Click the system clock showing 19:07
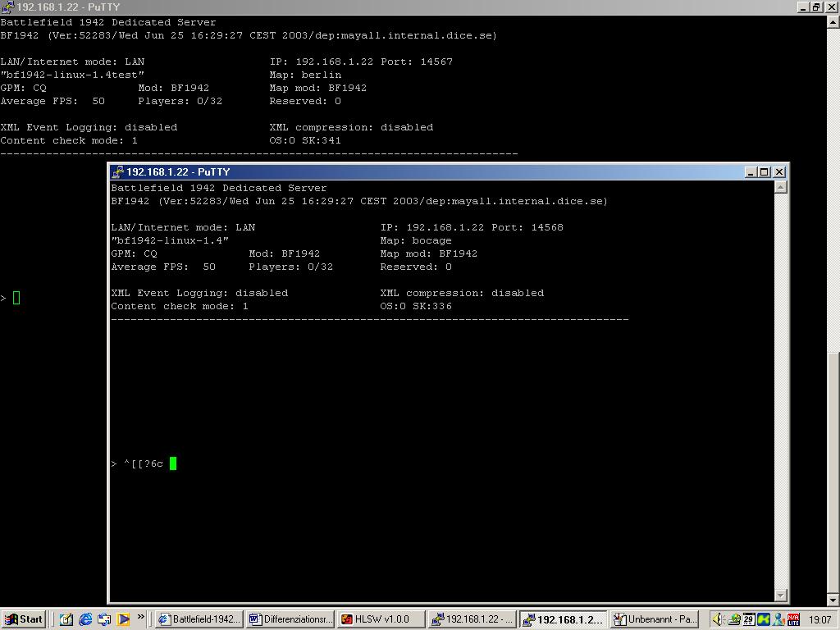The width and height of the screenshot is (840, 630). pos(819,620)
